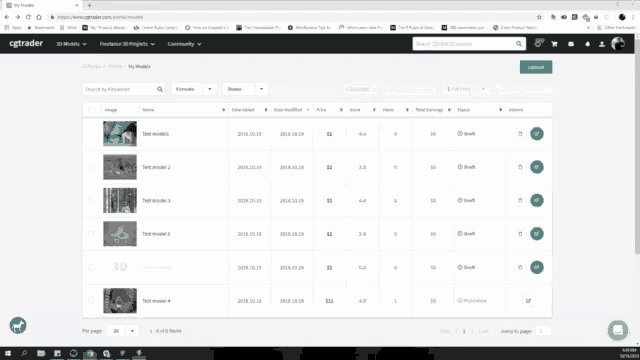Click the Test model1 name
Screen dimensions: 640x360
tap(156, 134)
